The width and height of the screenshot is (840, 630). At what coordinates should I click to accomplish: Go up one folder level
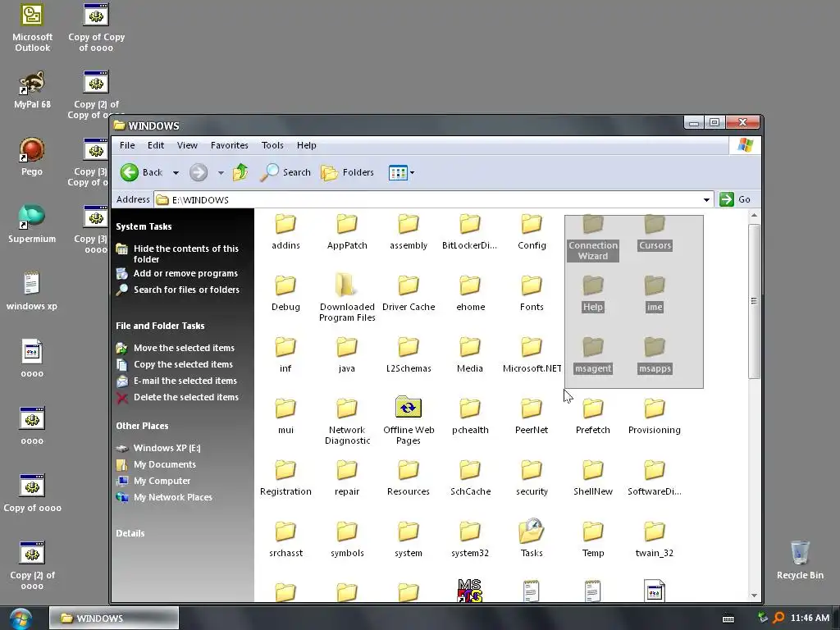[240, 172]
